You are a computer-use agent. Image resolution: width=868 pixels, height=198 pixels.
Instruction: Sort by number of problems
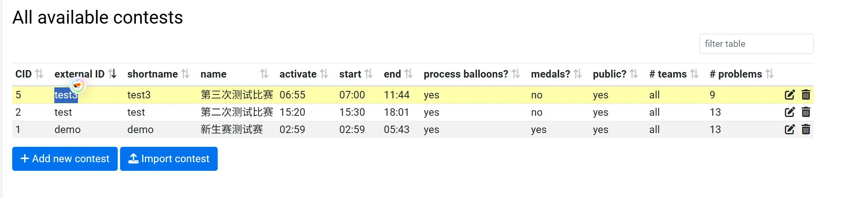pos(770,74)
